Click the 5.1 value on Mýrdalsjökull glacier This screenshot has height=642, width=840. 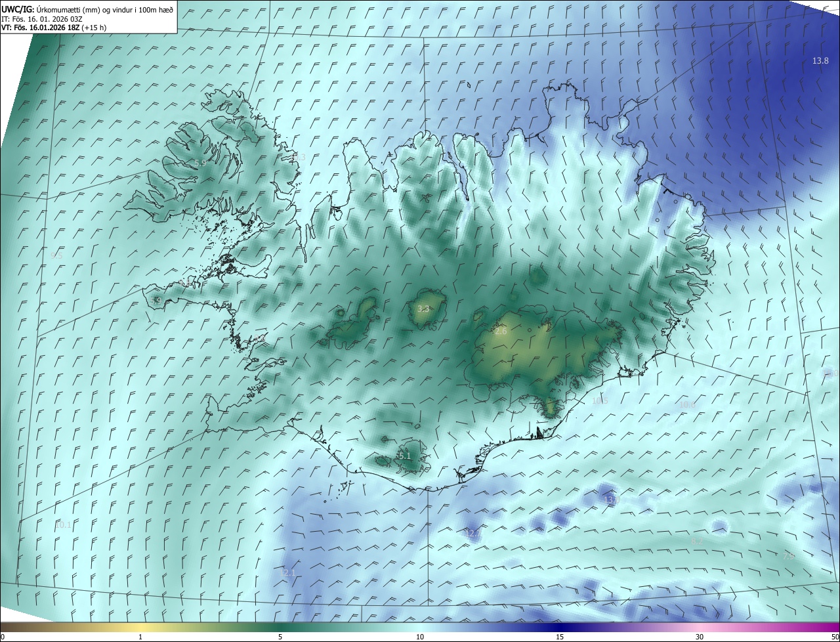[404, 456]
